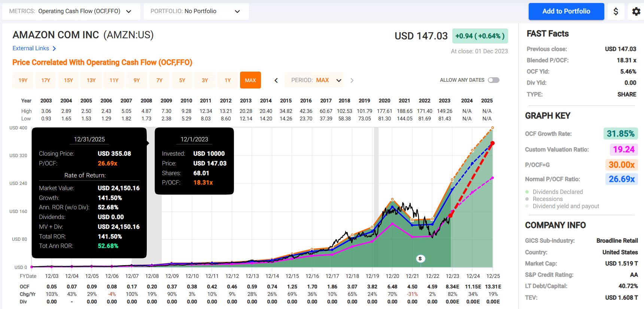Screen dimensions: 644x309
Task: Toggle the Allow Any Dates switch
Action: (493, 80)
